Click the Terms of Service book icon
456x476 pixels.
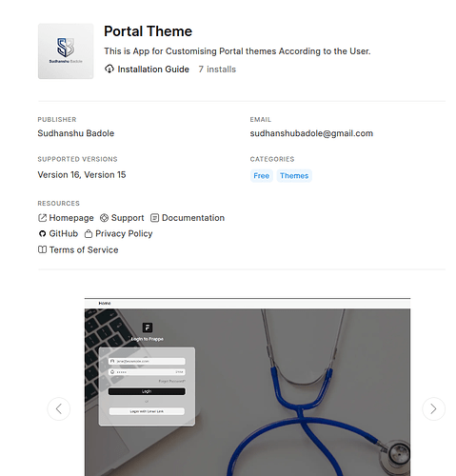tap(42, 249)
